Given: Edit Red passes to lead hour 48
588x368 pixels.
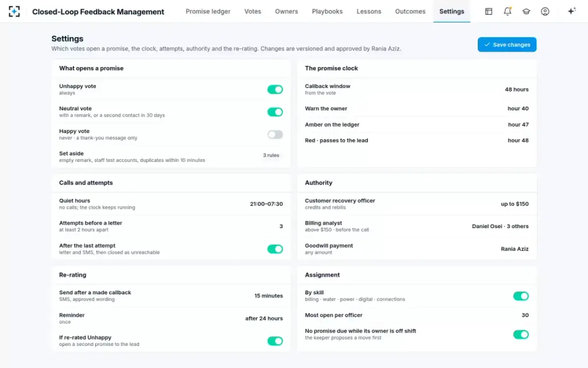Looking at the screenshot, I should click(518, 140).
